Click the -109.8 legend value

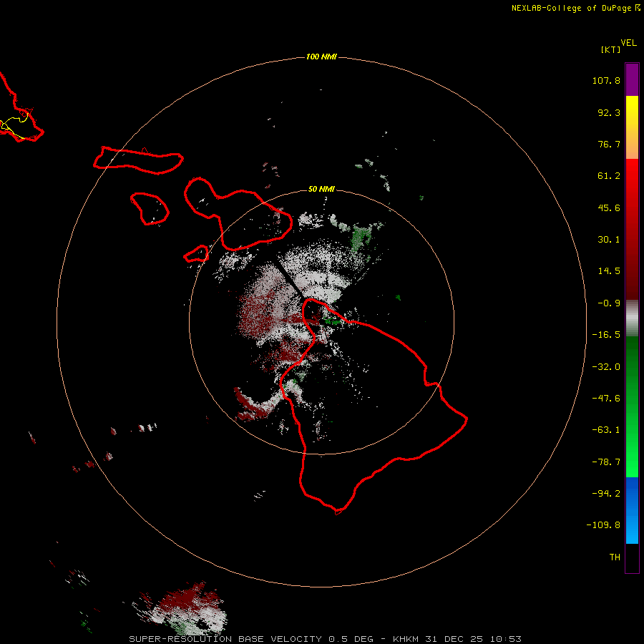[603, 525]
